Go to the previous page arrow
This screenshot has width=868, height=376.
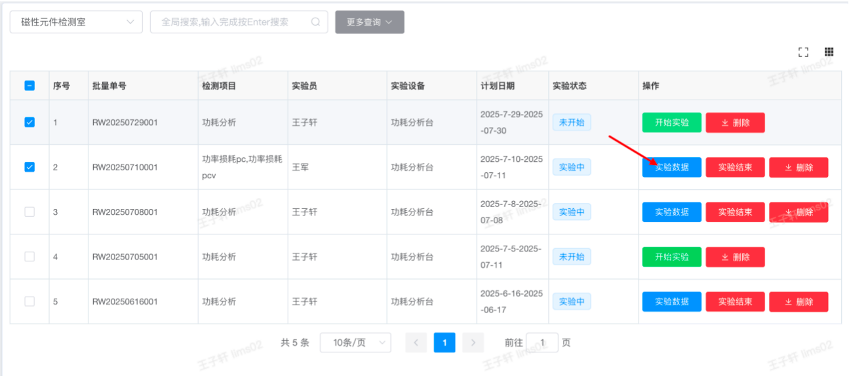tap(416, 343)
